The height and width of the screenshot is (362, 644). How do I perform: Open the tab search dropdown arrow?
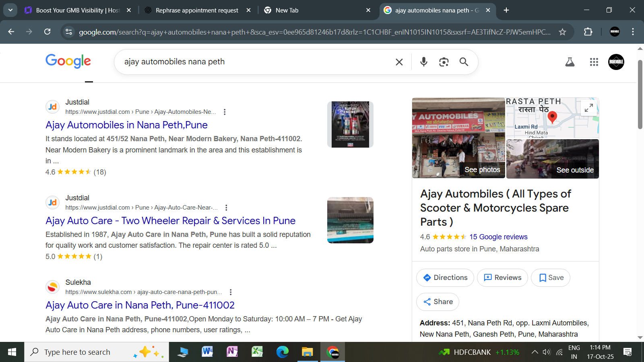click(x=10, y=10)
